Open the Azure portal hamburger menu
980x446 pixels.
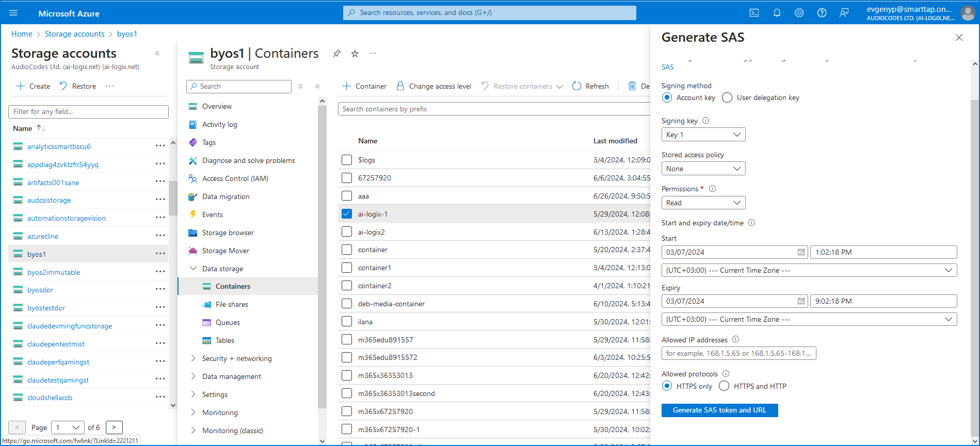[13, 13]
